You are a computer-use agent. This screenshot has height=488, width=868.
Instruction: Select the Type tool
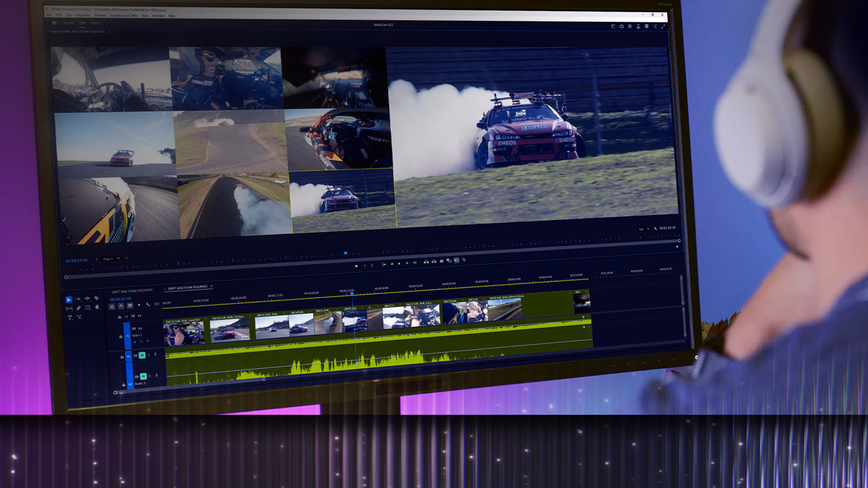(x=70, y=317)
